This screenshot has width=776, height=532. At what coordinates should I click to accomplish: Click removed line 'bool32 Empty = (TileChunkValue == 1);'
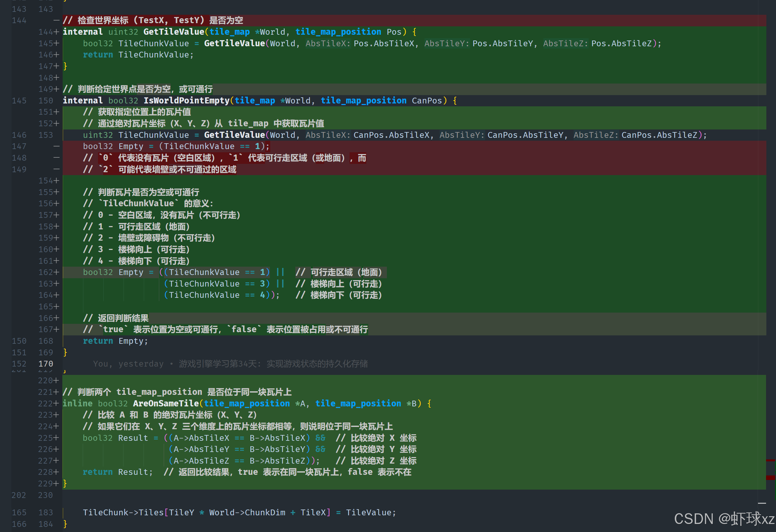point(176,146)
